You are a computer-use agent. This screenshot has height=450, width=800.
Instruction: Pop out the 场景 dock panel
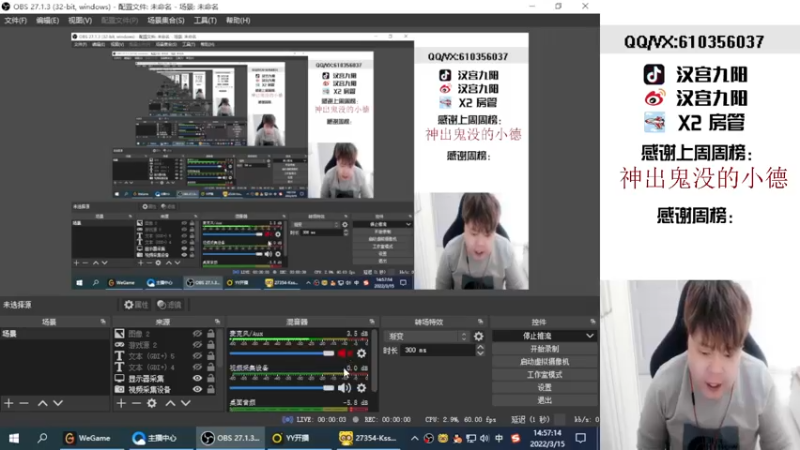click(103, 322)
